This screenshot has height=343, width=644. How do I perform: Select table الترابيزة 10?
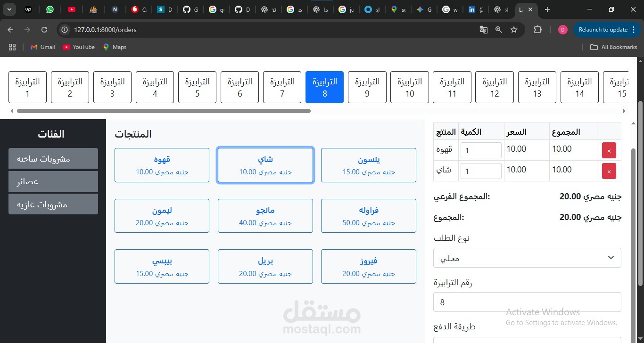click(410, 87)
